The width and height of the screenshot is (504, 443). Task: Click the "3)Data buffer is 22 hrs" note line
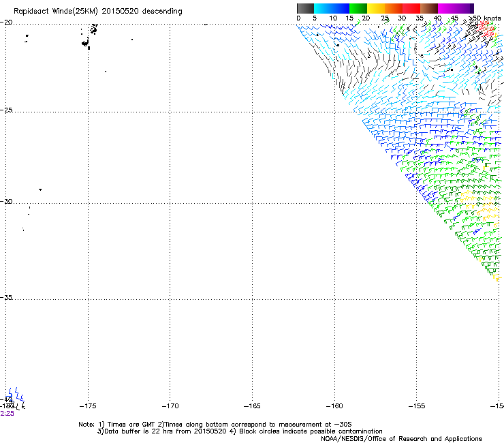pos(240,431)
